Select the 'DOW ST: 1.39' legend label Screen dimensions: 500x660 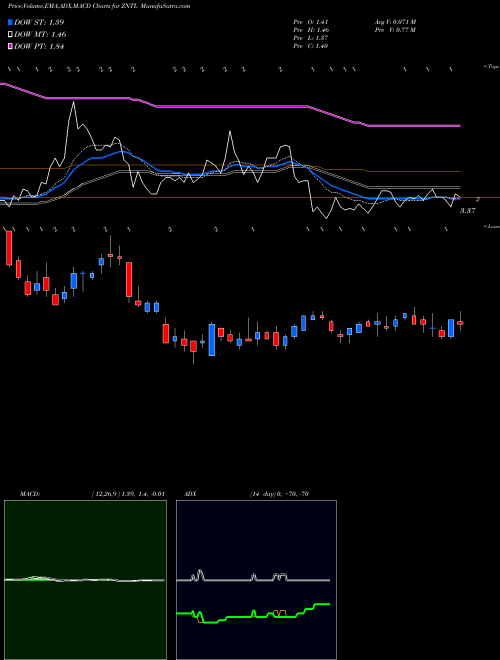[39, 23]
